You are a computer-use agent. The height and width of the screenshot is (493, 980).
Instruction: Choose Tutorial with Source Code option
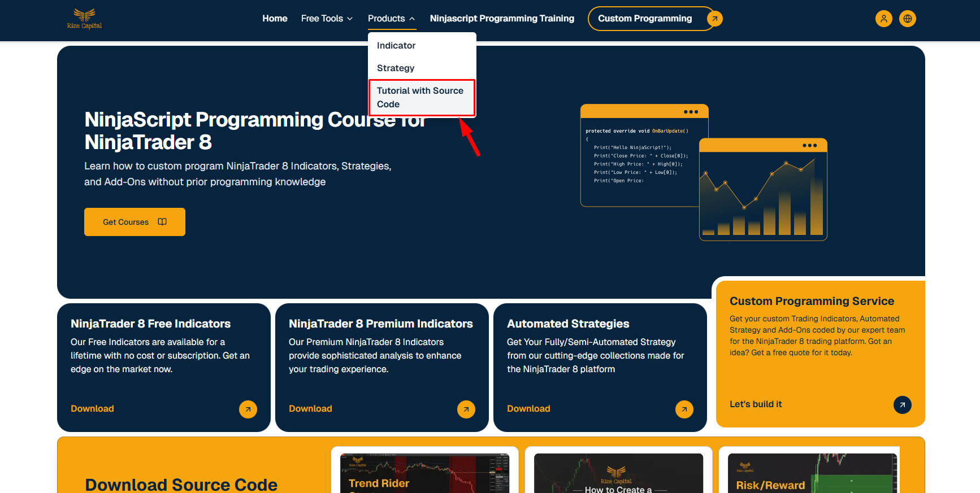tap(422, 98)
